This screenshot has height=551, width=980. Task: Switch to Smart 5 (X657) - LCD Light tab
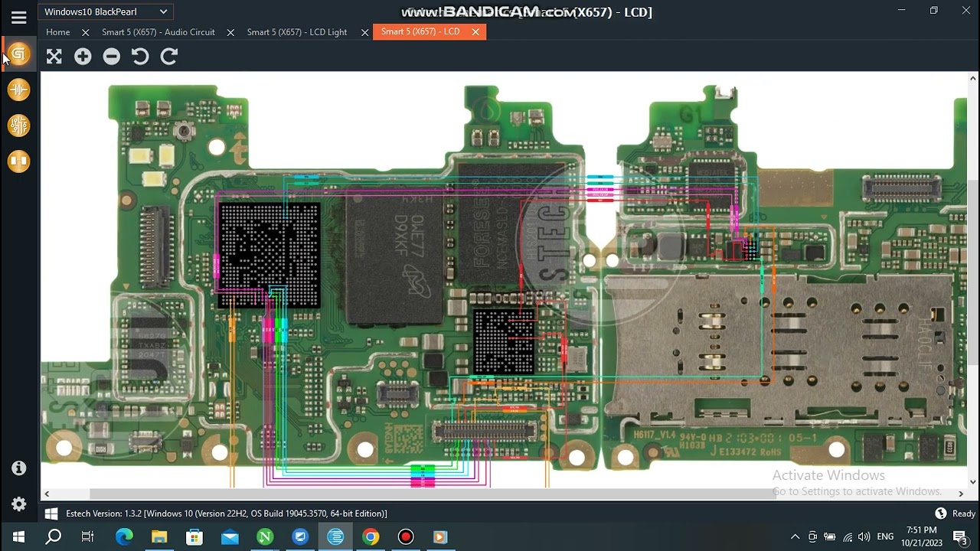(x=297, y=32)
